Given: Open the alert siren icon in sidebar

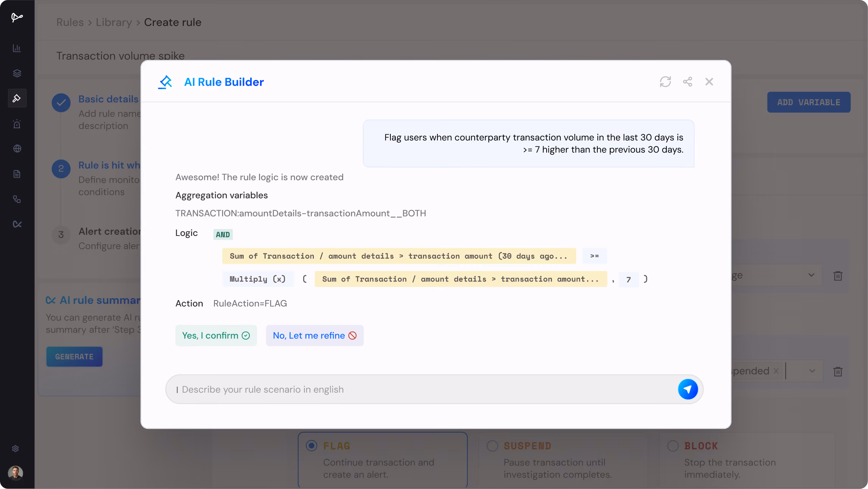Looking at the screenshot, I should (17, 124).
